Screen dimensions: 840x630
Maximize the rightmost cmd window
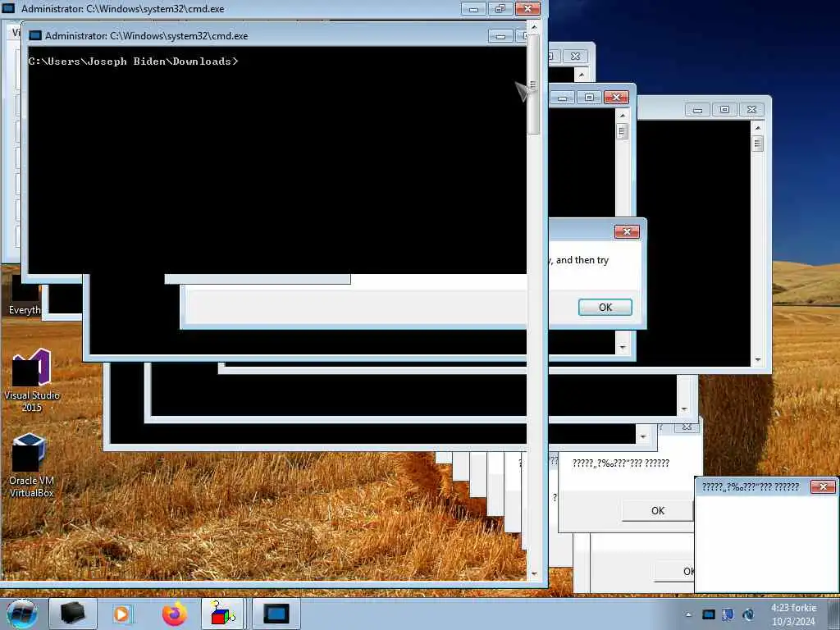(x=724, y=110)
